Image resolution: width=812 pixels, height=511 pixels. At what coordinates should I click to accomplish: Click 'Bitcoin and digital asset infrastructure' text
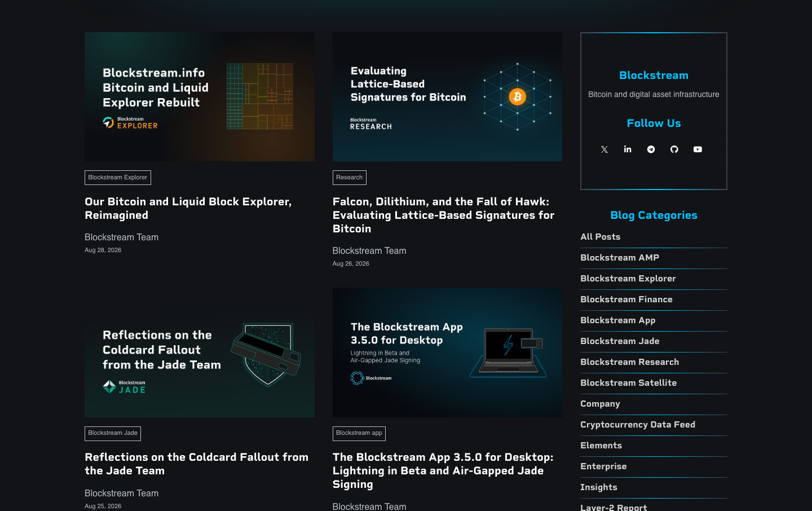pos(654,95)
